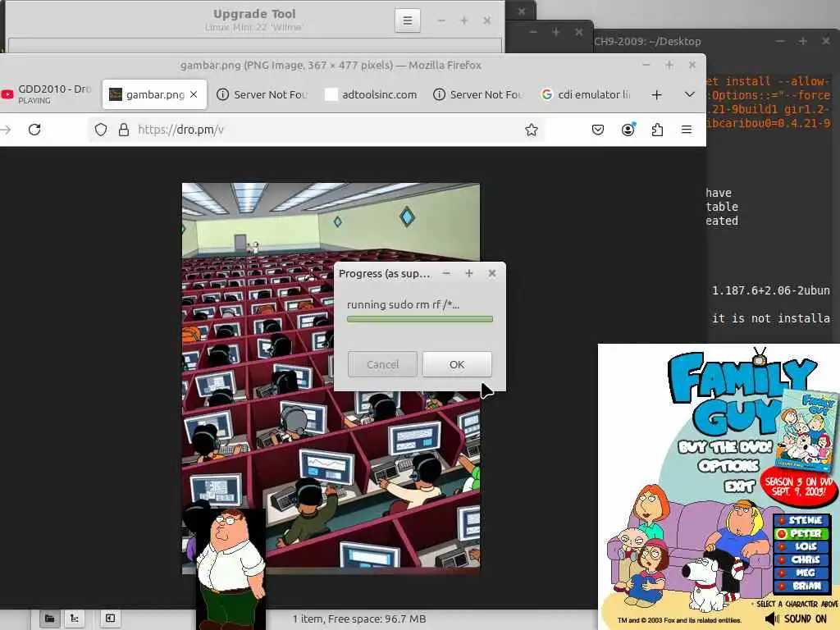Click Exit in the Family Guy app
The height and width of the screenshot is (630, 840).
[739, 486]
